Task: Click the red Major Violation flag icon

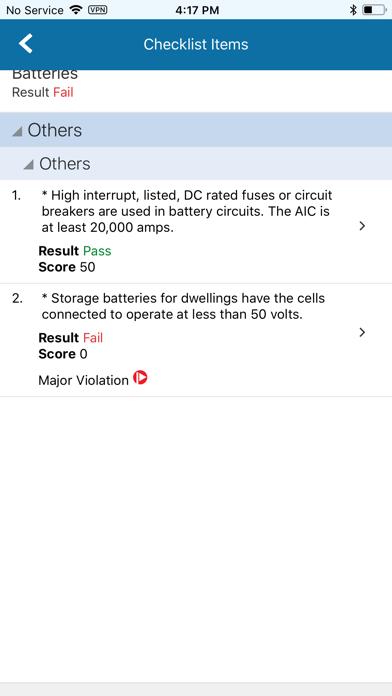Action: pyautogui.click(x=140, y=378)
